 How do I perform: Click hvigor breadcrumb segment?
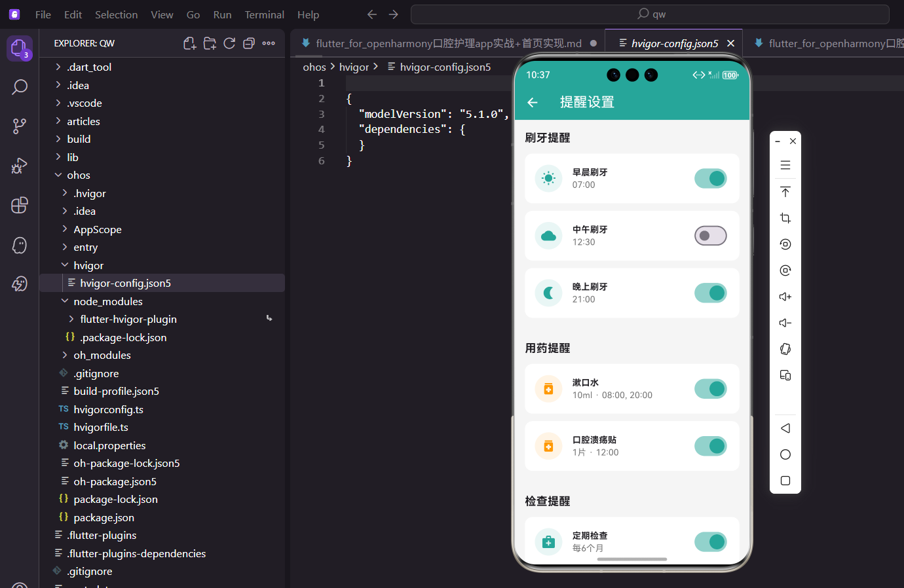[x=354, y=67]
